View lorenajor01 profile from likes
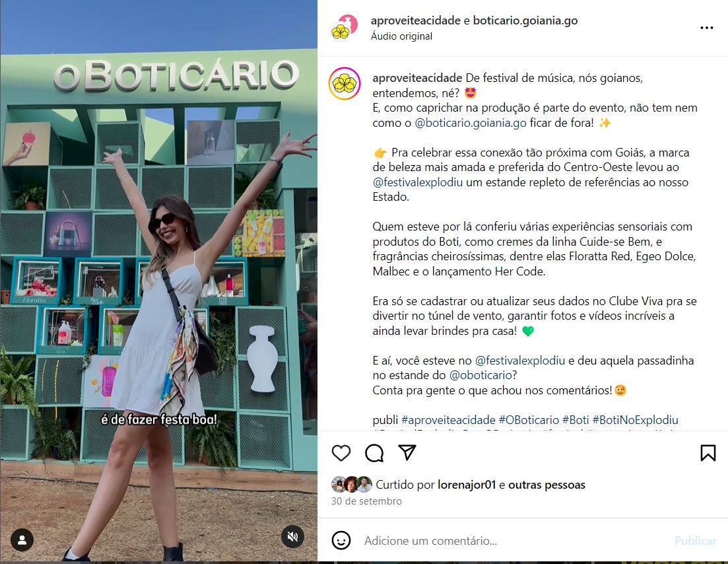The width and height of the screenshot is (728, 564). point(467,485)
